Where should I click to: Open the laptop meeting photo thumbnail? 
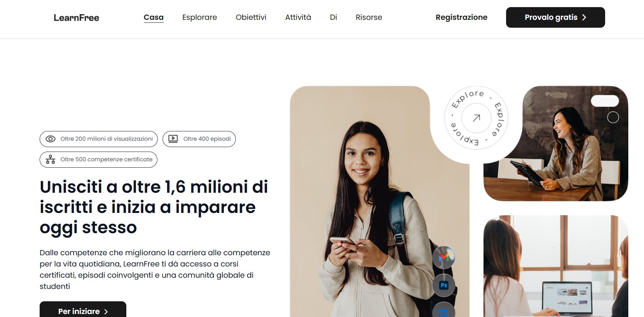coord(556,266)
